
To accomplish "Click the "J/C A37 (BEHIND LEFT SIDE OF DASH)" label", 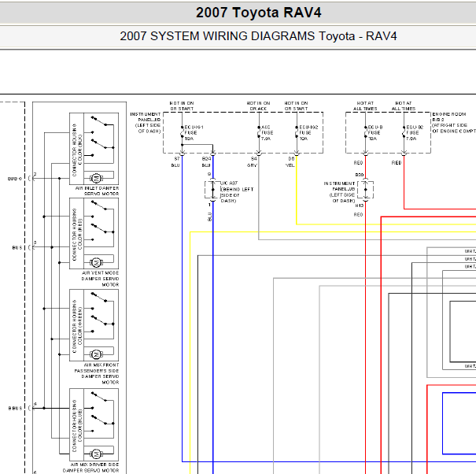I will click(237, 192).
